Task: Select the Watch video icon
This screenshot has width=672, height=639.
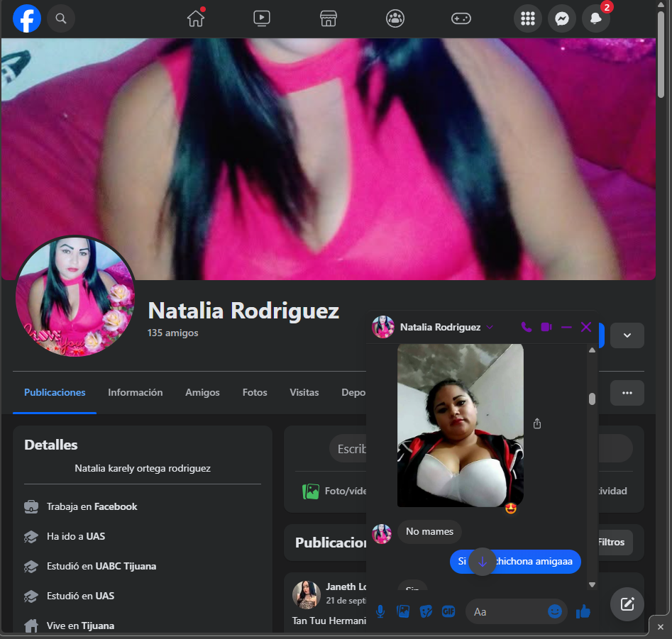Action: [262, 18]
